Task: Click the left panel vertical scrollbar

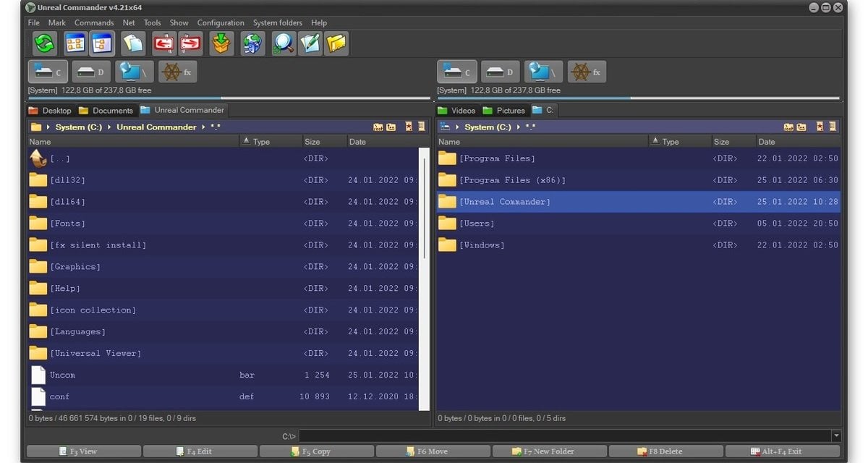Action: pyautogui.click(x=425, y=279)
